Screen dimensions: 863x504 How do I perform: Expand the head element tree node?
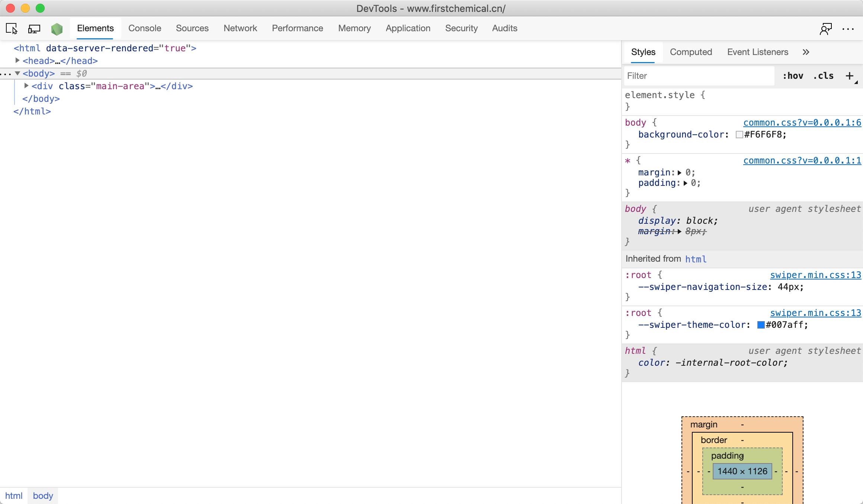[17, 61]
